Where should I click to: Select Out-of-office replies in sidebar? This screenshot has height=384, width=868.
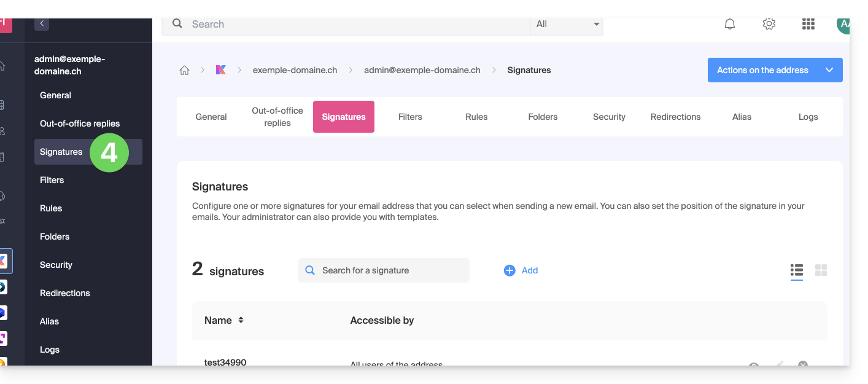coord(80,123)
